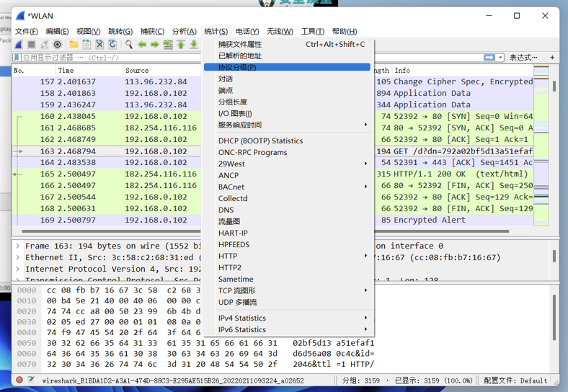Select 协议分级(P) menu entry
Viewport: 568px width, 392px height.
pyautogui.click(x=288, y=68)
